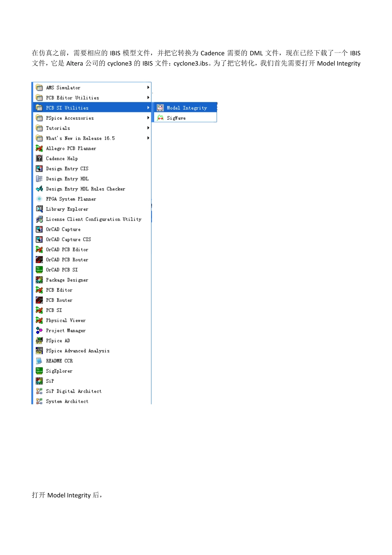This screenshot has width=392, height=555.
Task: Open Model Integrity from the submenu
Action: coord(185,108)
